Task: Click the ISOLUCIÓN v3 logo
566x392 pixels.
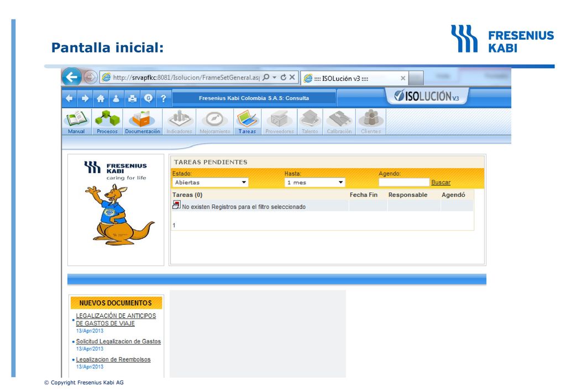Action: click(x=427, y=96)
